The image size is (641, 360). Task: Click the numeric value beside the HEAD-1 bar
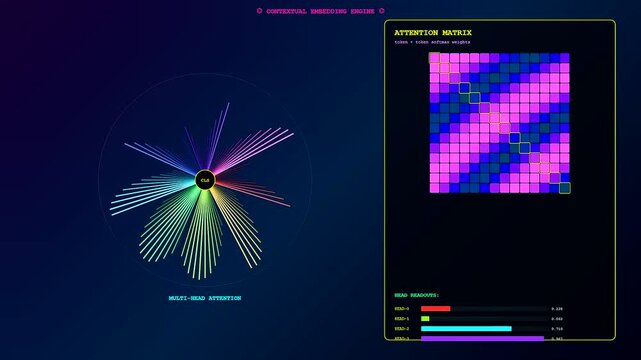(x=557, y=319)
